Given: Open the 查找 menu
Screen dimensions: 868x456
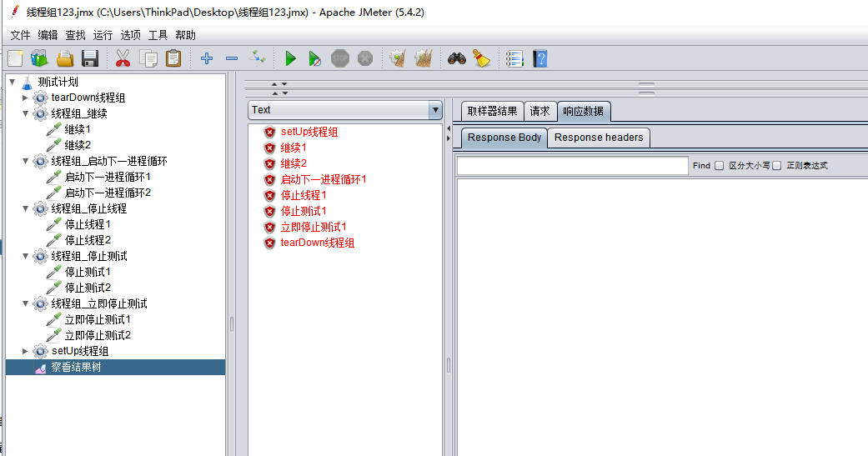Looking at the screenshot, I should click(x=75, y=35).
